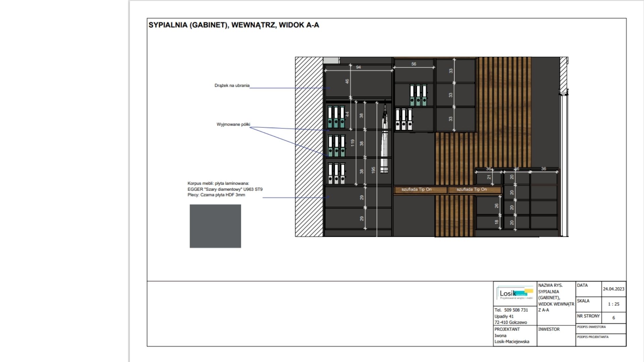The height and width of the screenshot is (362, 644).
Task: Click the 'PODPIS PROJEKTANTA' signature field
Action: click(600, 339)
